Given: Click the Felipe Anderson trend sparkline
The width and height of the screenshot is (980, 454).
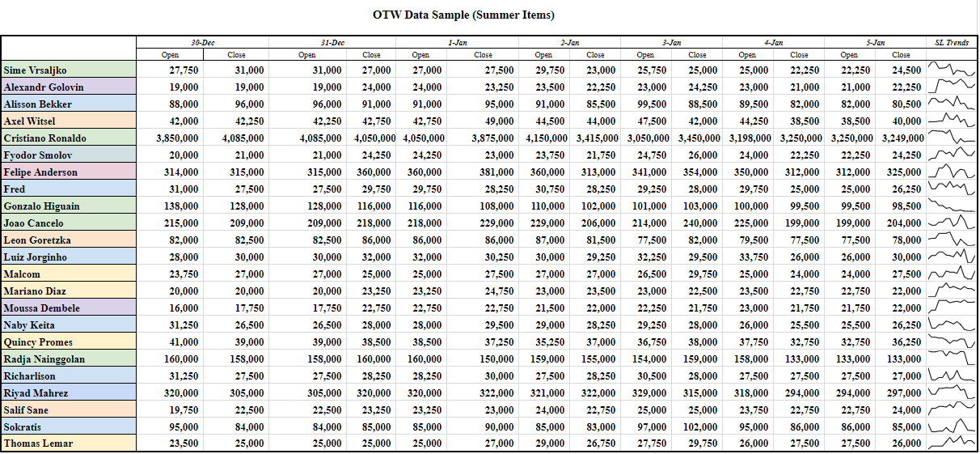Looking at the screenshot, I should 952,172.
